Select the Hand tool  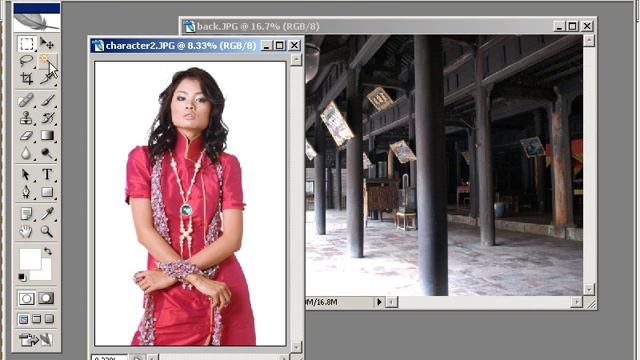pos(26,231)
